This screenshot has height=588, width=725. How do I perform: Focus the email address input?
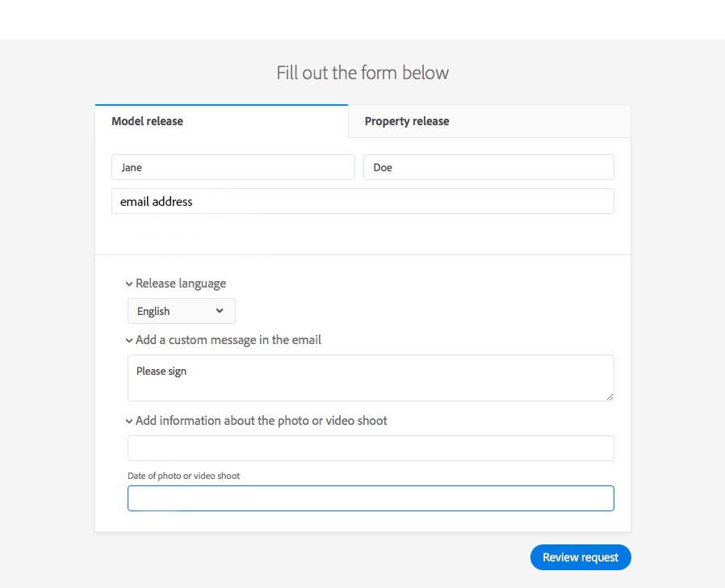362,201
